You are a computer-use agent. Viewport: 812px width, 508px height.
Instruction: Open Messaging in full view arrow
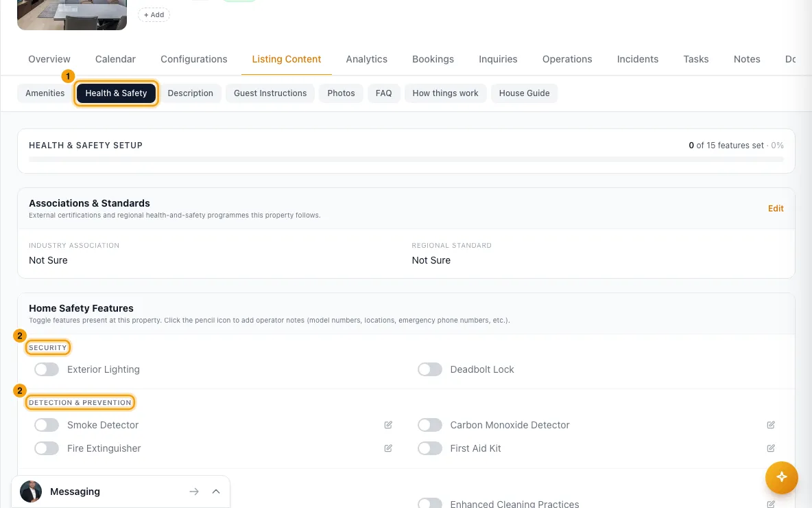[193, 492]
